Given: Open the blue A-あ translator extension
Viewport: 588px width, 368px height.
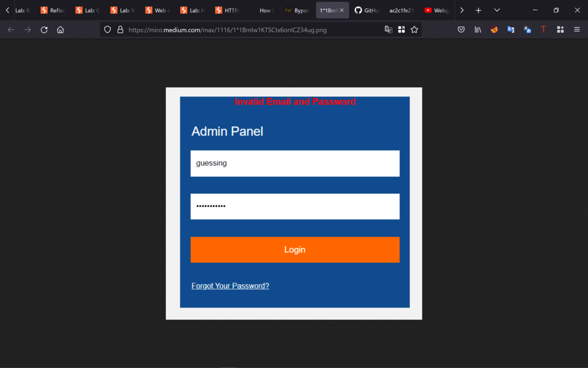Looking at the screenshot, I should coord(527,30).
